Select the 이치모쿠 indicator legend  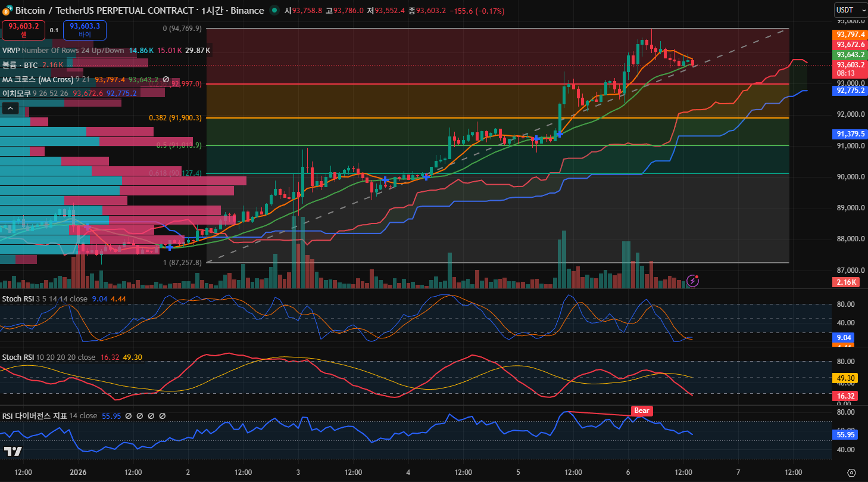[17, 93]
